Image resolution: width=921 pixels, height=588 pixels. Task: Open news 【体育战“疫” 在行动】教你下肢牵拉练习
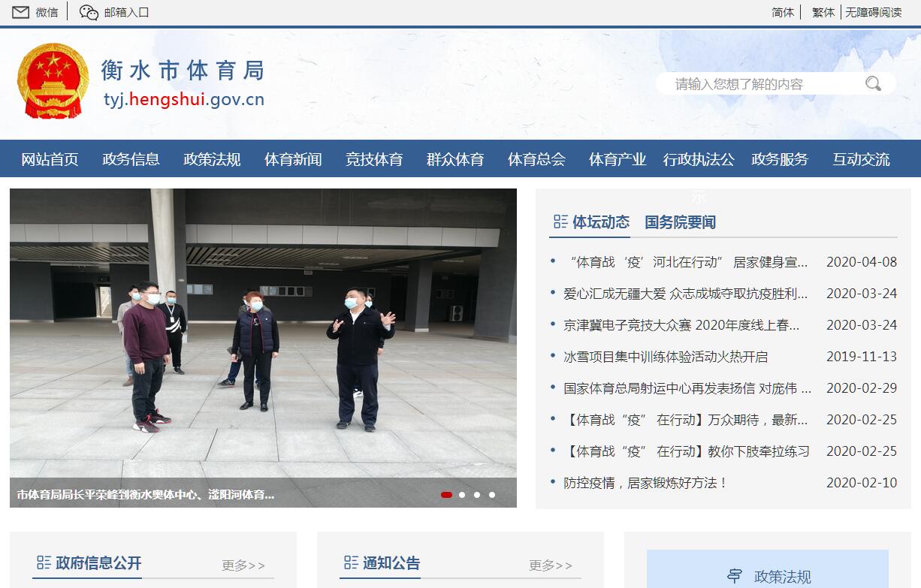point(687,451)
